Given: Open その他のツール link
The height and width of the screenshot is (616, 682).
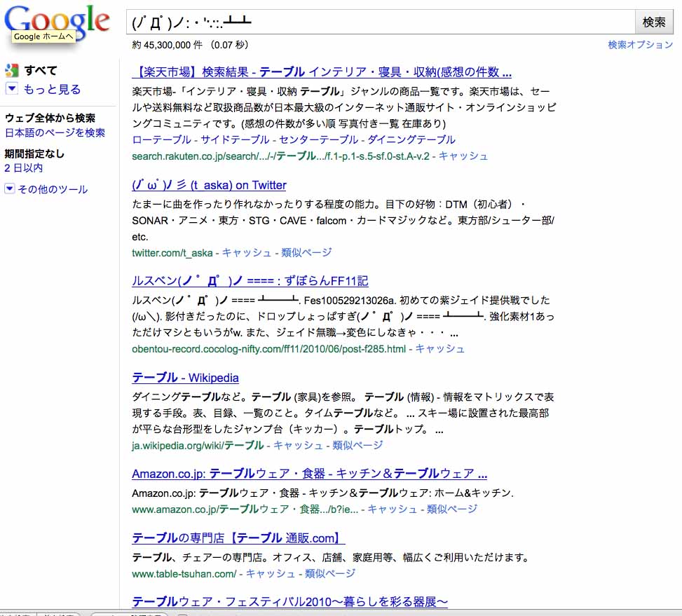Looking at the screenshot, I should pos(53,189).
